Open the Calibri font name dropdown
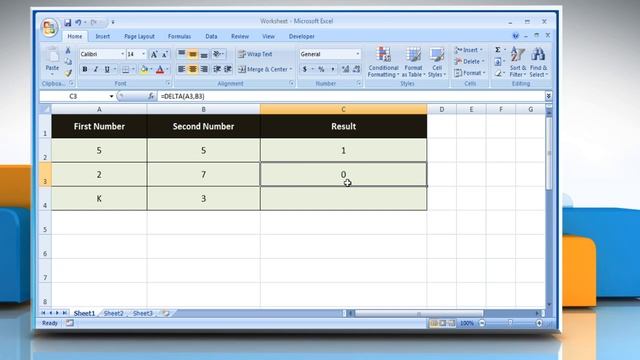Screen dimensions: 640x360 (122, 54)
